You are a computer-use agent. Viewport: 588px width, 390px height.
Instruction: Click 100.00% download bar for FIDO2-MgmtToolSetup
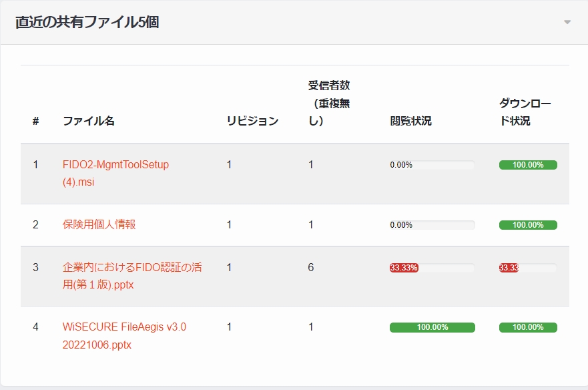point(528,165)
